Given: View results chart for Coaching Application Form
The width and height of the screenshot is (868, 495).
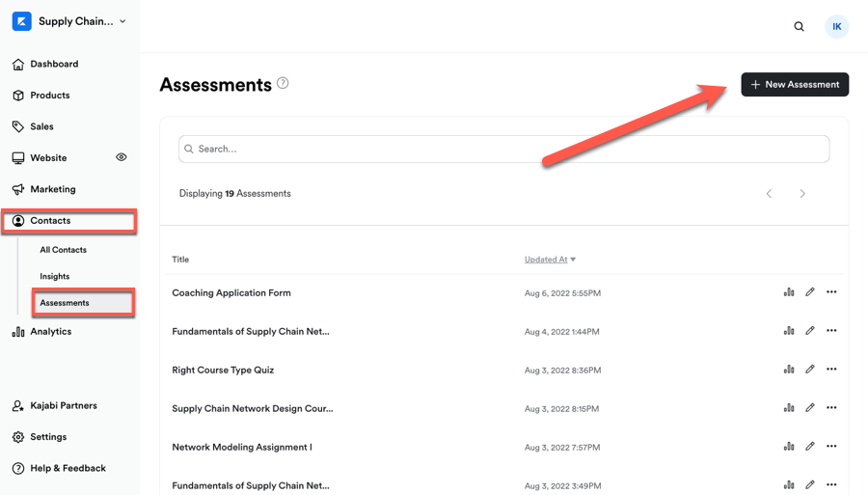Looking at the screenshot, I should 789,292.
